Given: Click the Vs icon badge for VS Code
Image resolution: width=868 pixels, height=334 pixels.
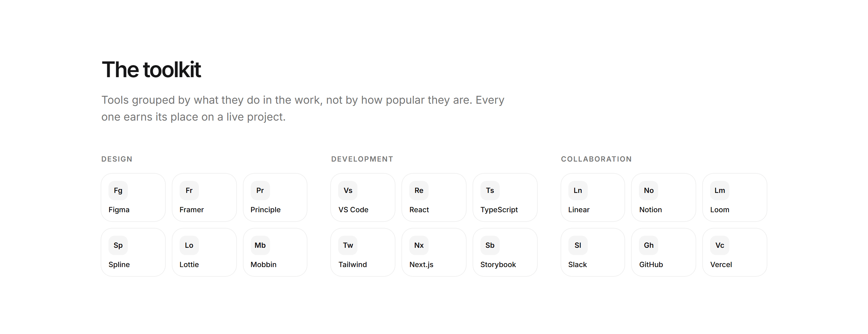Looking at the screenshot, I should pos(348,191).
